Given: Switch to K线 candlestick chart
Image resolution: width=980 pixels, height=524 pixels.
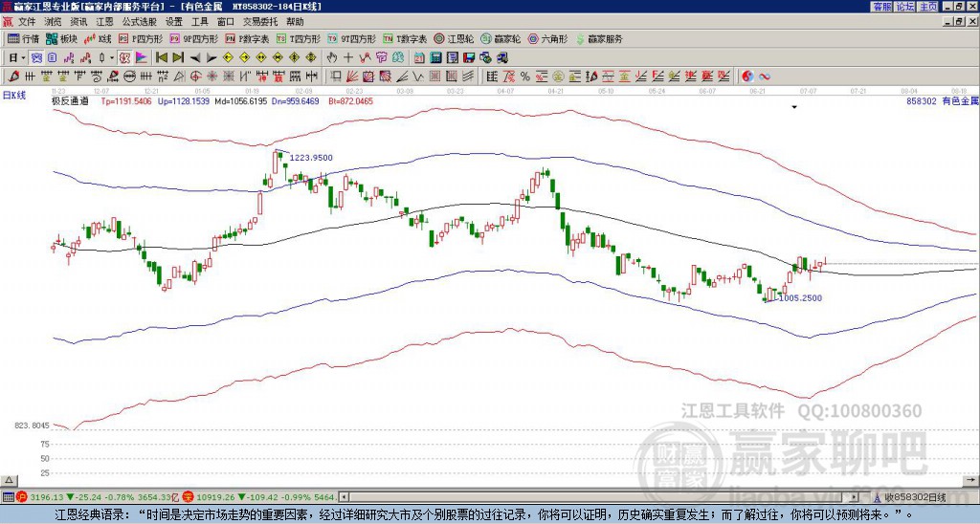Looking at the screenshot, I should point(98,38).
